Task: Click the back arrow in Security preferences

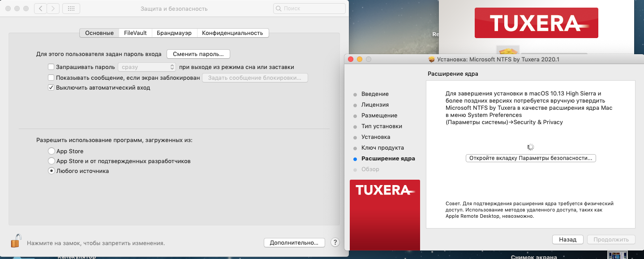Action: click(x=40, y=9)
